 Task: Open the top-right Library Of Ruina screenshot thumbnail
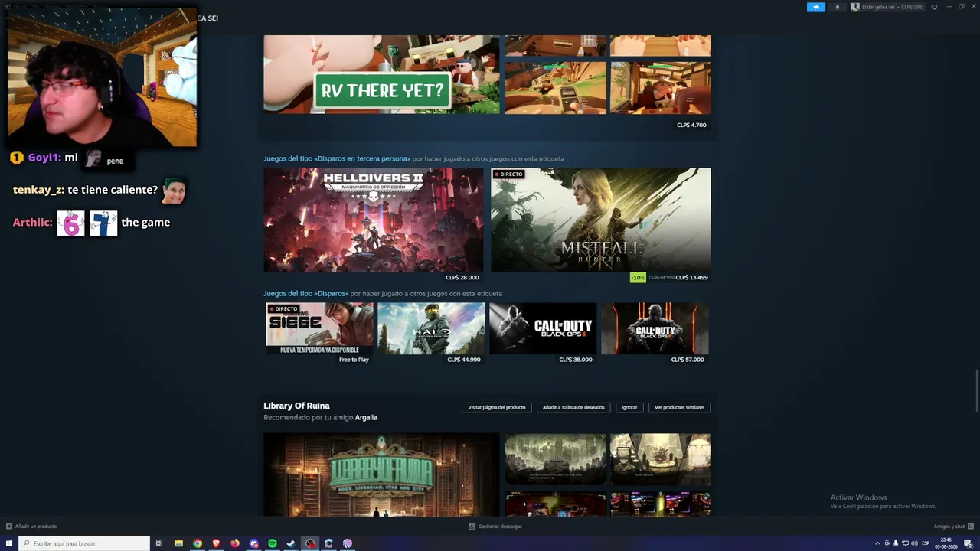pyautogui.click(x=660, y=459)
